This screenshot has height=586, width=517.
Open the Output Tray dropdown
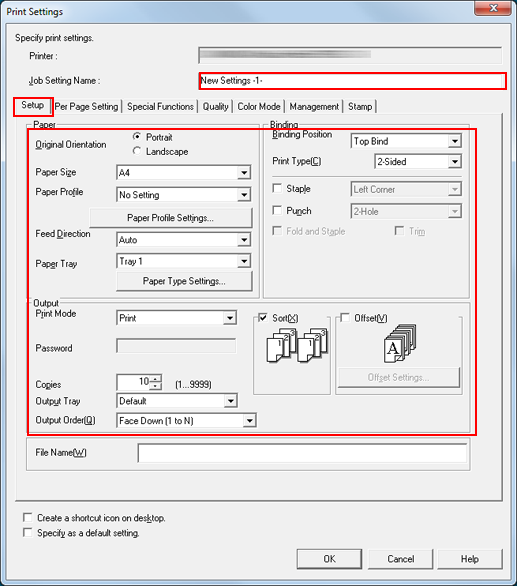[x=230, y=401]
